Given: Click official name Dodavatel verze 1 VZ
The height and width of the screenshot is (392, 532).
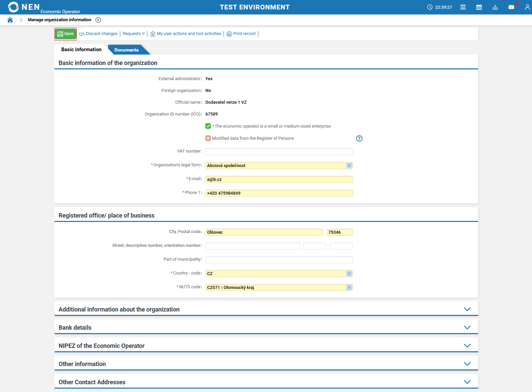Looking at the screenshot, I should click(x=226, y=102).
